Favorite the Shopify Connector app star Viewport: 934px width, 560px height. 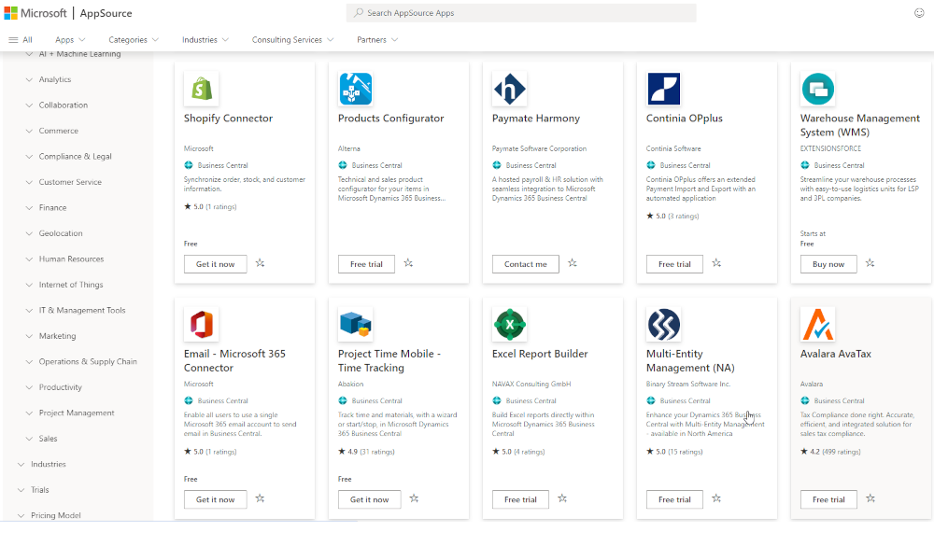click(260, 263)
